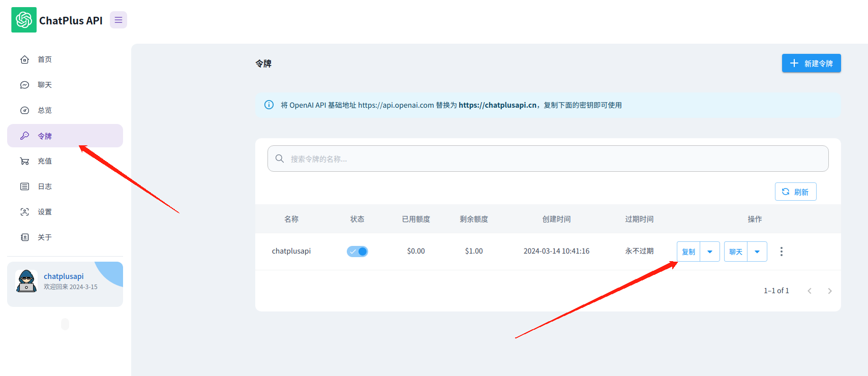This screenshot has height=376, width=868.
Task: Click the ChatPlus API logo icon
Action: tap(24, 20)
